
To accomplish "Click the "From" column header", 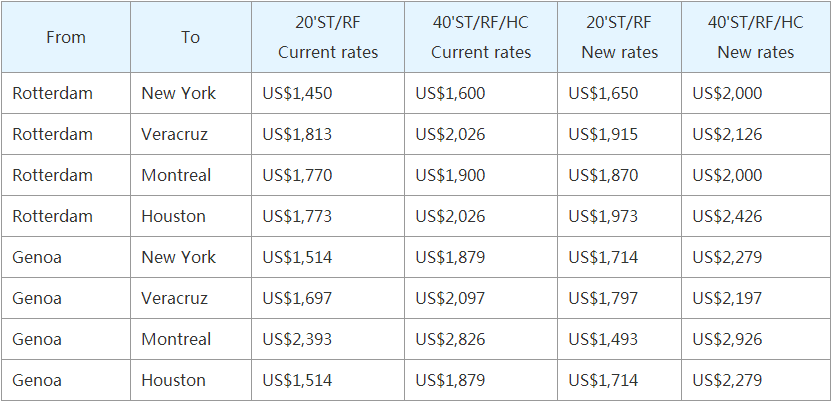I will pyautogui.click(x=66, y=38).
